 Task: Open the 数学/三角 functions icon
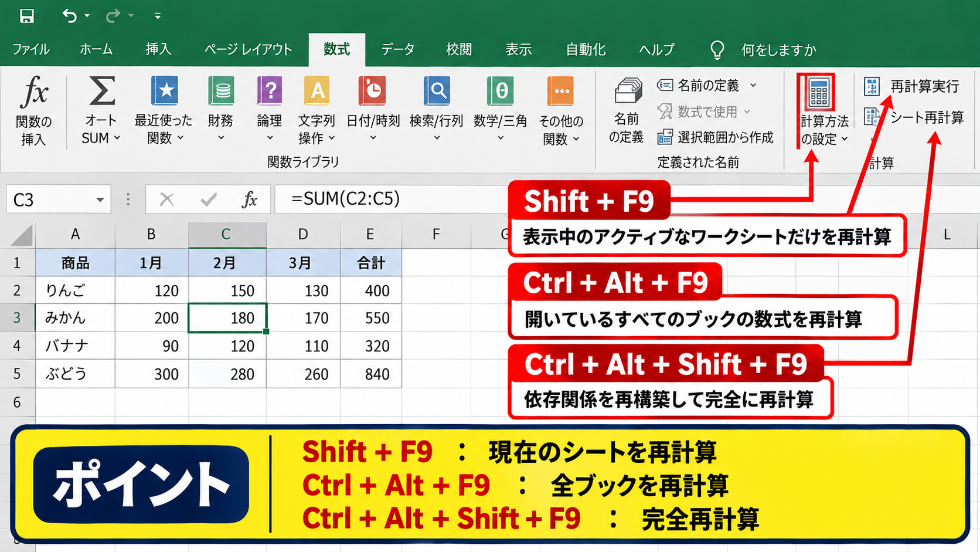(501, 91)
